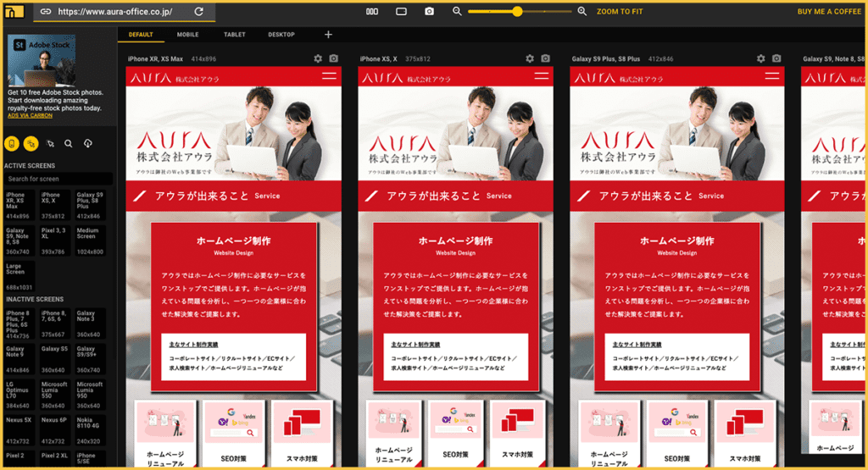Click the top toolbar screenshot camera icon
Image resolution: width=868 pixels, height=470 pixels.
(430, 12)
